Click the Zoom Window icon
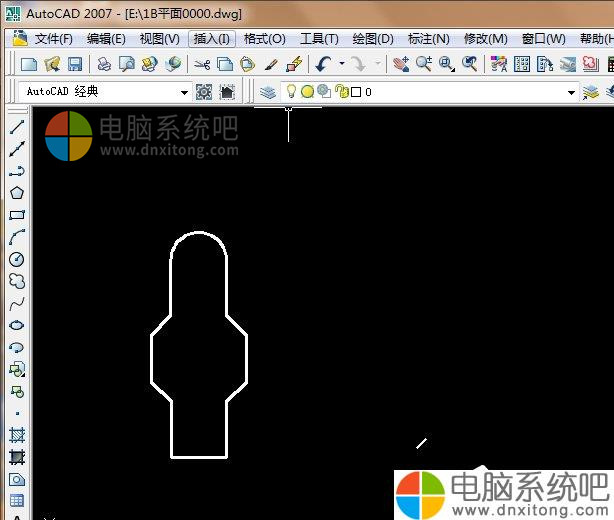The height and width of the screenshot is (520, 614). tap(447, 64)
